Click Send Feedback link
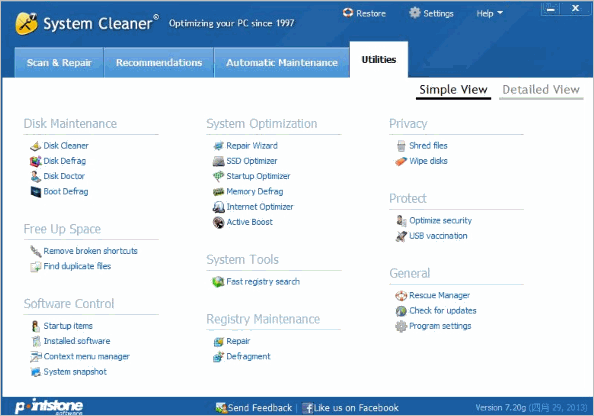This screenshot has width=594, height=416. coord(254,408)
